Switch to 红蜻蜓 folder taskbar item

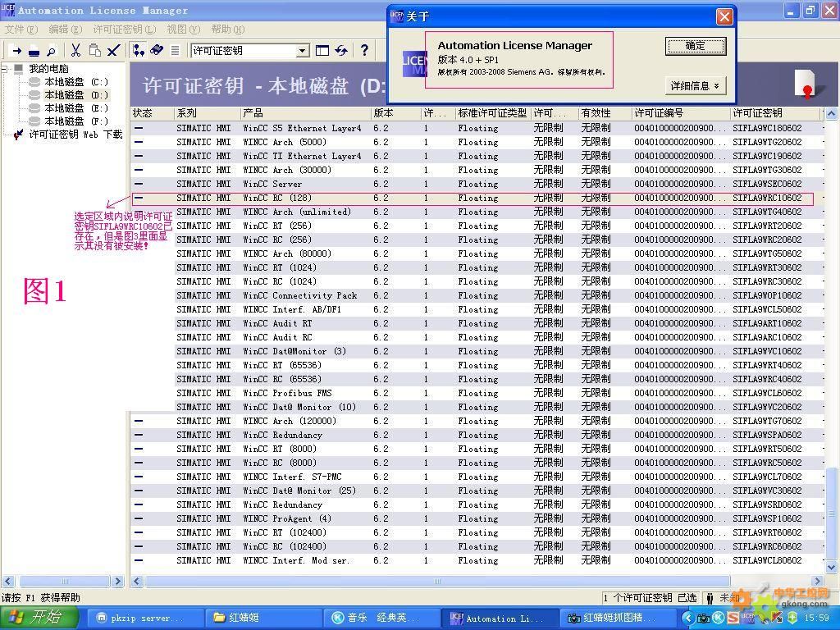pyautogui.click(x=262, y=619)
